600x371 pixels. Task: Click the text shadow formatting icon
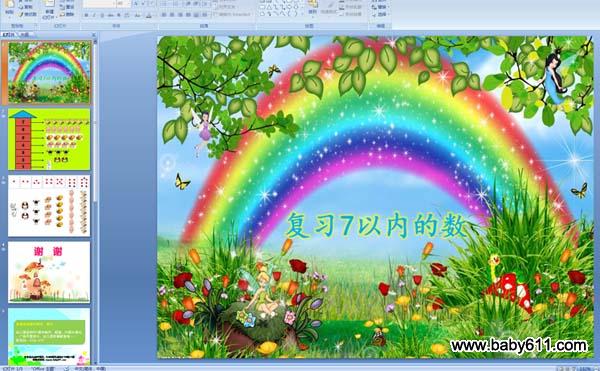pos(119,15)
